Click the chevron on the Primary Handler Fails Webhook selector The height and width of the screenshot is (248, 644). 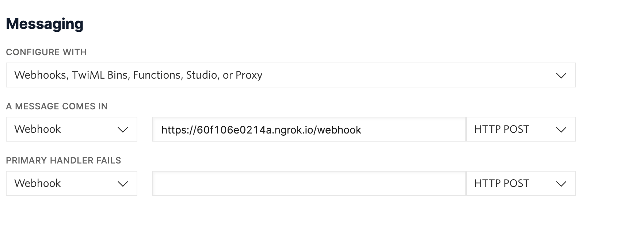click(123, 183)
